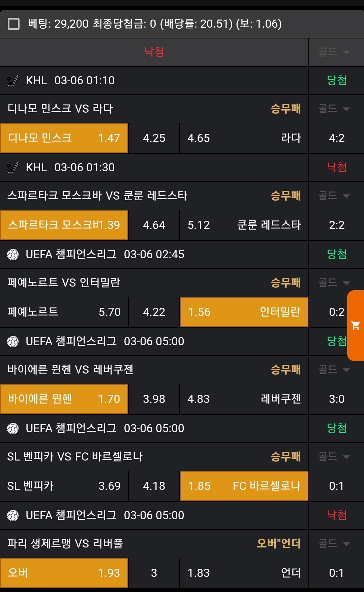364x592 pixels.
Task: Open the 골드 dropdown beside 낙첨 header
Action: 334,52
